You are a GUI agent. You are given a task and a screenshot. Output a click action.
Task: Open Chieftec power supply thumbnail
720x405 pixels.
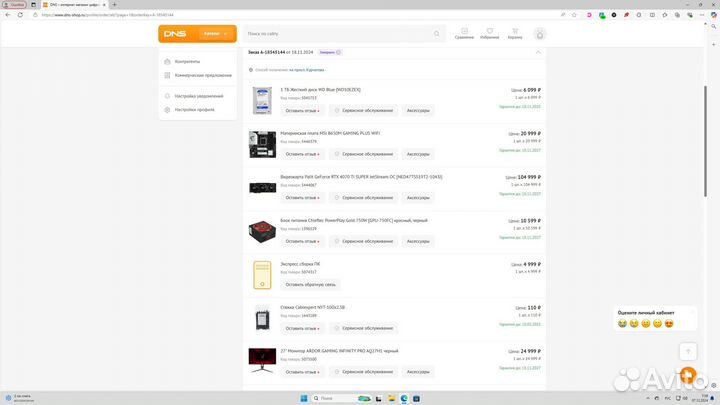(262, 231)
